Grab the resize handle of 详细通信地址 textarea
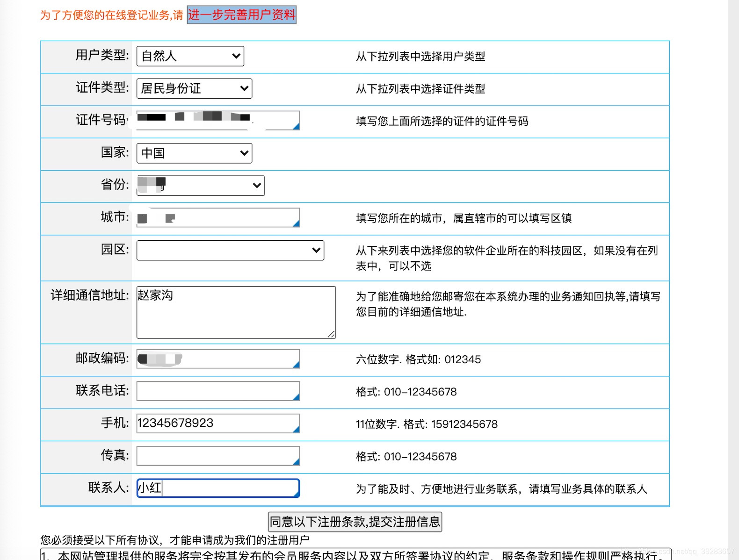 pyautogui.click(x=331, y=334)
